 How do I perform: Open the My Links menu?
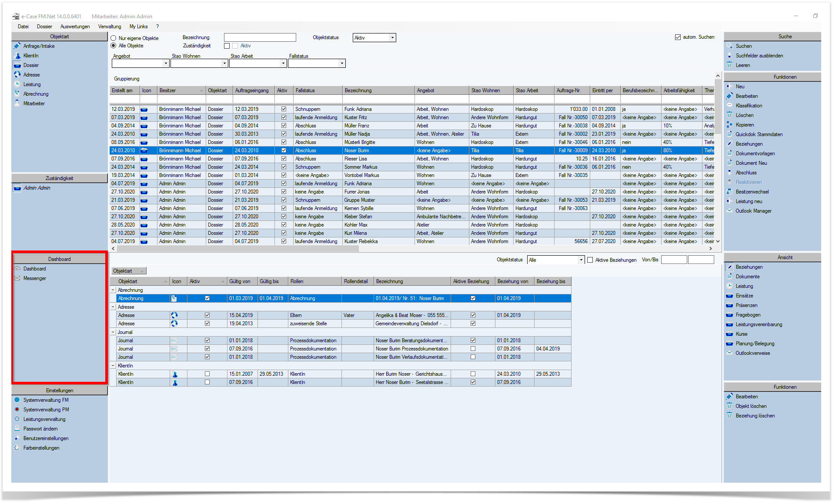coord(138,27)
